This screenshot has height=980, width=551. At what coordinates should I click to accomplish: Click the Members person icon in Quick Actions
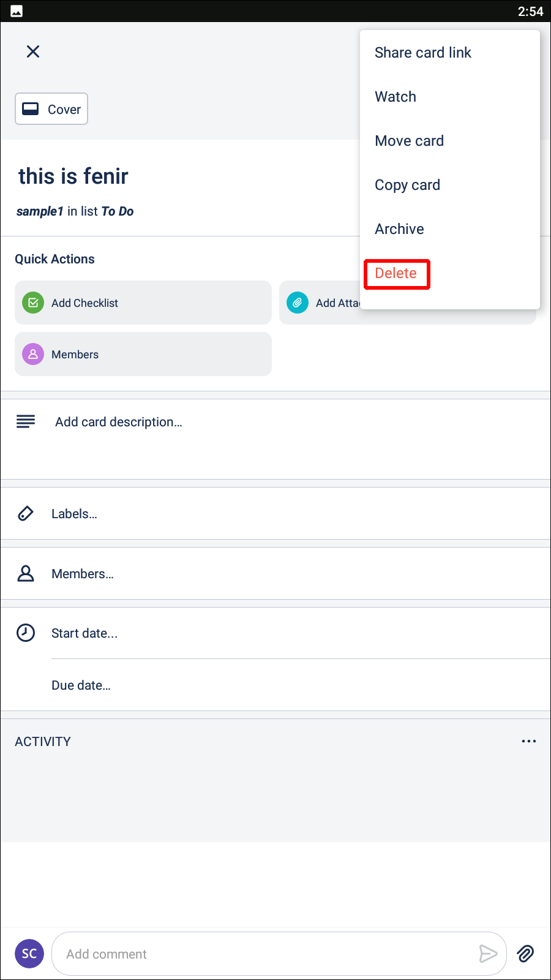point(33,354)
